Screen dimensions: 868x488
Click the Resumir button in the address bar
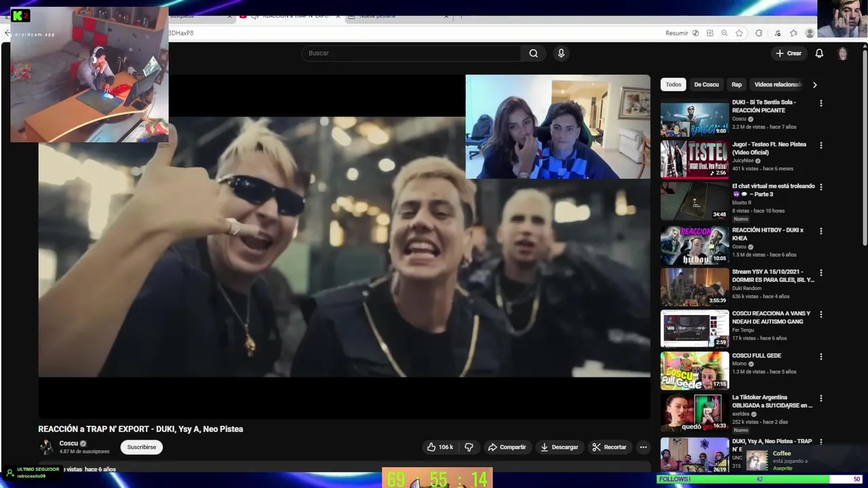(x=676, y=33)
